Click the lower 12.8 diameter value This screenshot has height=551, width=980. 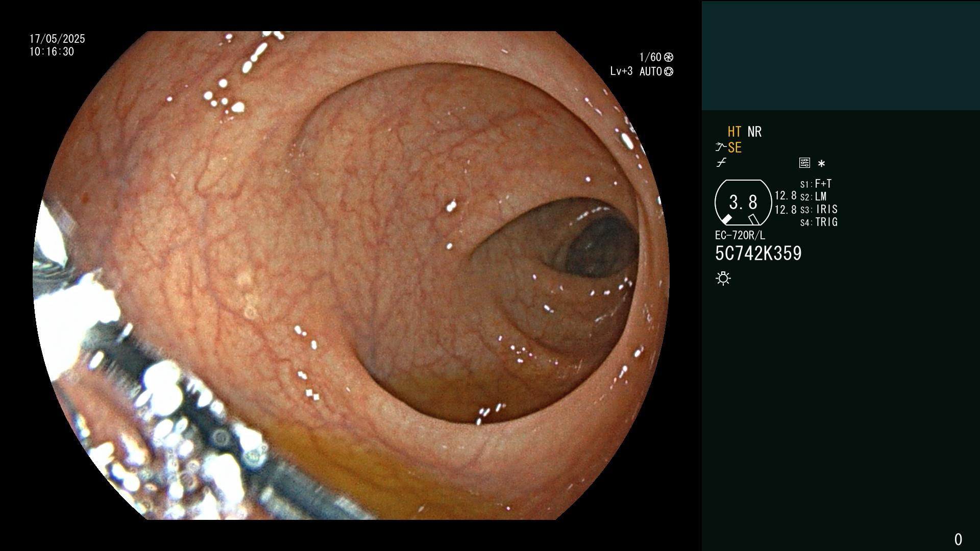786,210
